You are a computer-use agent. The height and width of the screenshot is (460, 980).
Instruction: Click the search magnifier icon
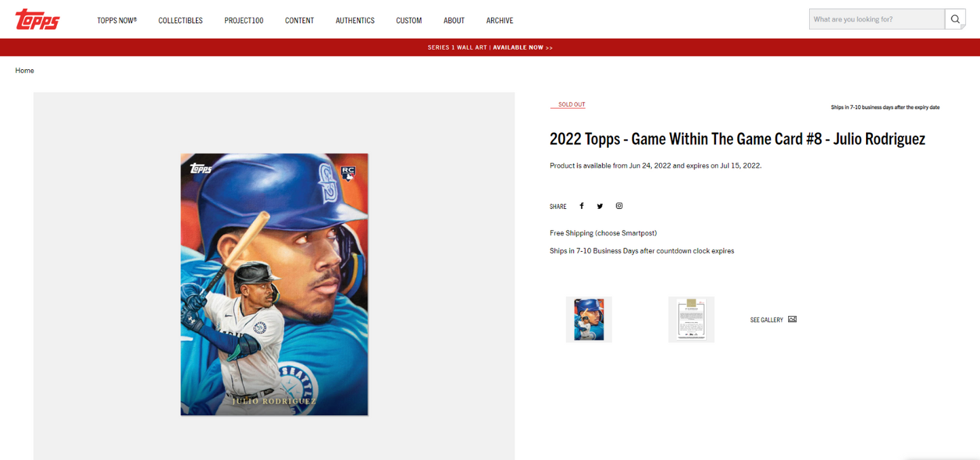(955, 19)
